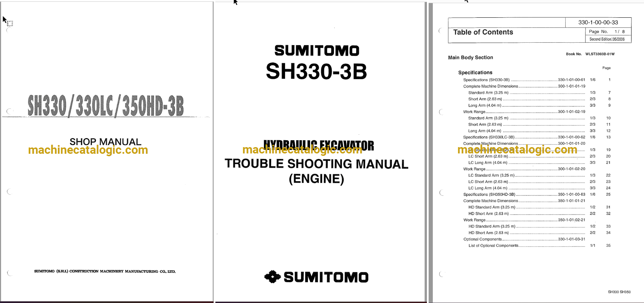Click the (ENGINE) subtitle

coord(316,179)
